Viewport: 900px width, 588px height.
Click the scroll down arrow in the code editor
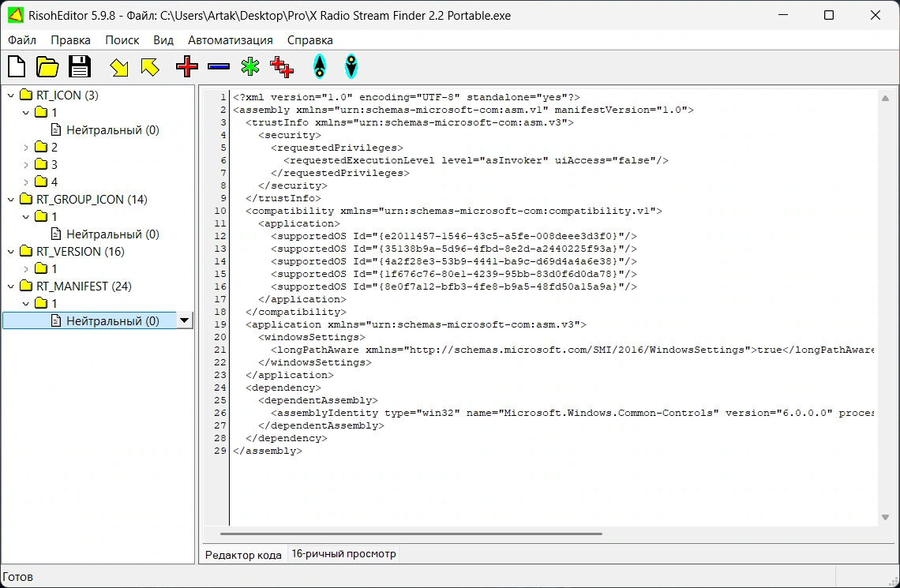(x=885, y=518)
